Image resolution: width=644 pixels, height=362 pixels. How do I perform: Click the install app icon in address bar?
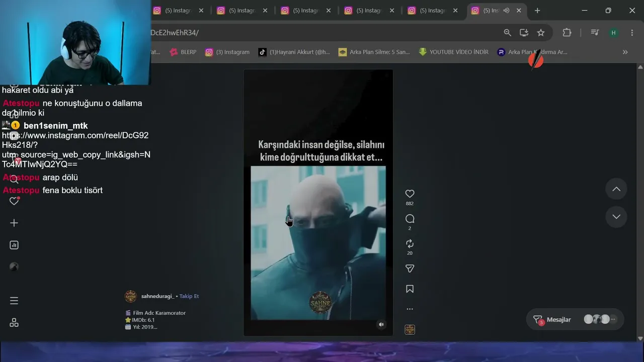click(524, 33)
